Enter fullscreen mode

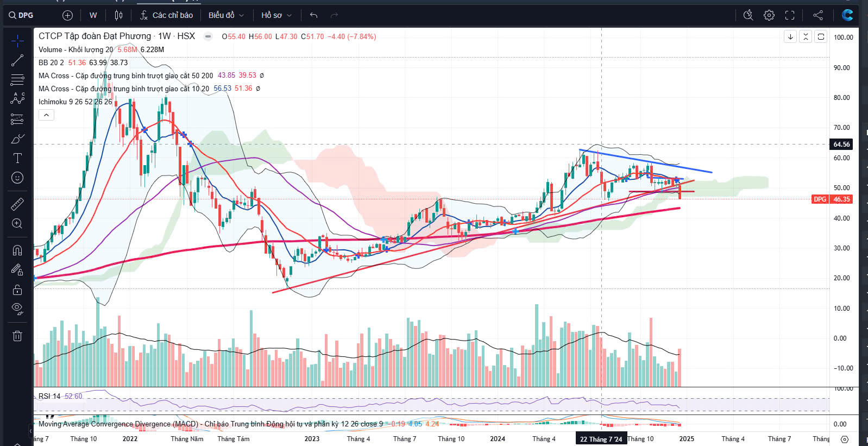click(790, 15)
